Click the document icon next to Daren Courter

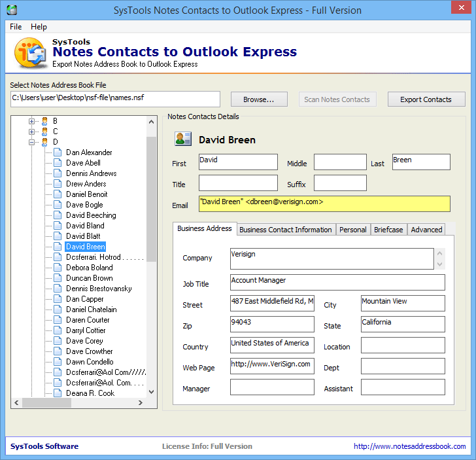point(58,320)
